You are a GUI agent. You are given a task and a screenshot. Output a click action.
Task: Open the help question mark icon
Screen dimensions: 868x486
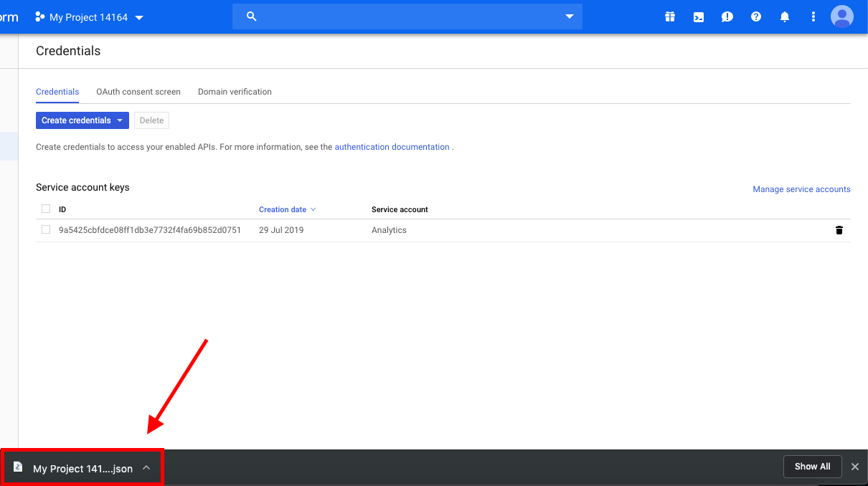click(x=756, y=16)
